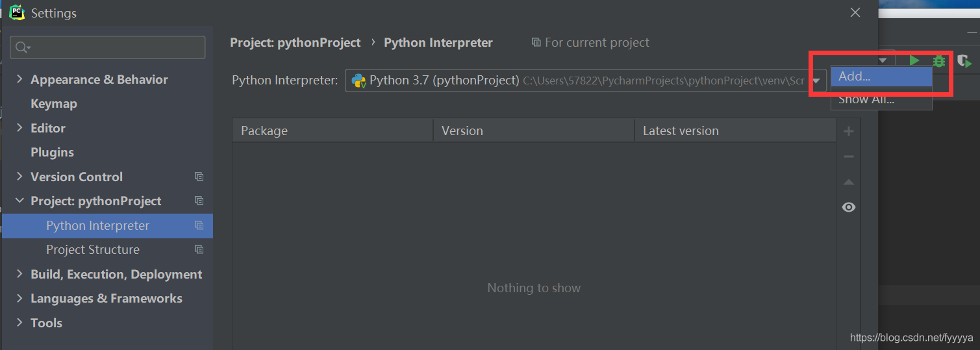Click the Python Interpreter: field label
Viewport: 980px width, 350px height.
coord(285,81)
